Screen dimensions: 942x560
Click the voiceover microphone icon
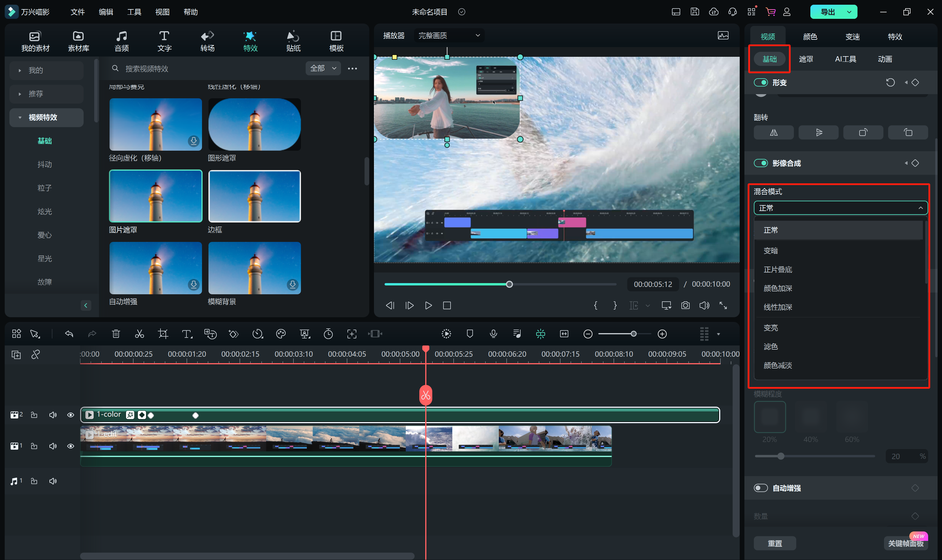coord(493,334)
